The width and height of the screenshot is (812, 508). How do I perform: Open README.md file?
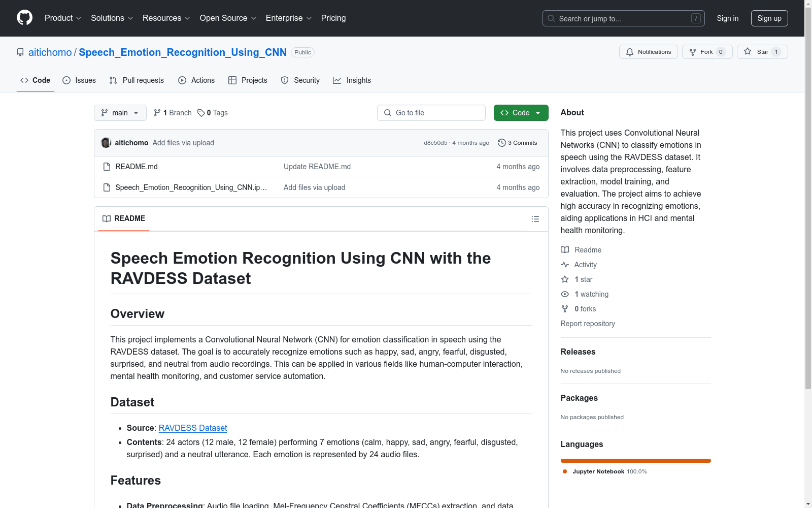tap(137, 167)
